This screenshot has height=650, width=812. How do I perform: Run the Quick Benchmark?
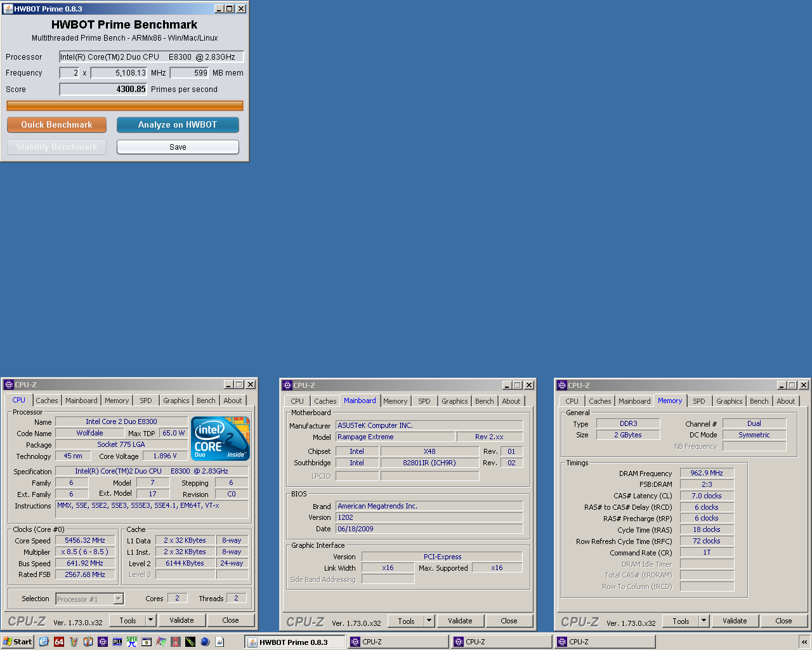(56, 124)
